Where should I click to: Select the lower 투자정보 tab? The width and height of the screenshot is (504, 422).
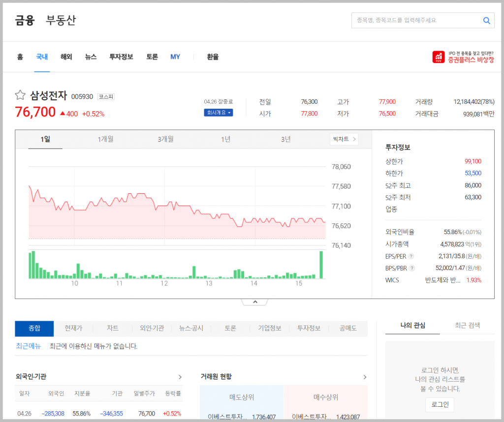coord(309,328)
